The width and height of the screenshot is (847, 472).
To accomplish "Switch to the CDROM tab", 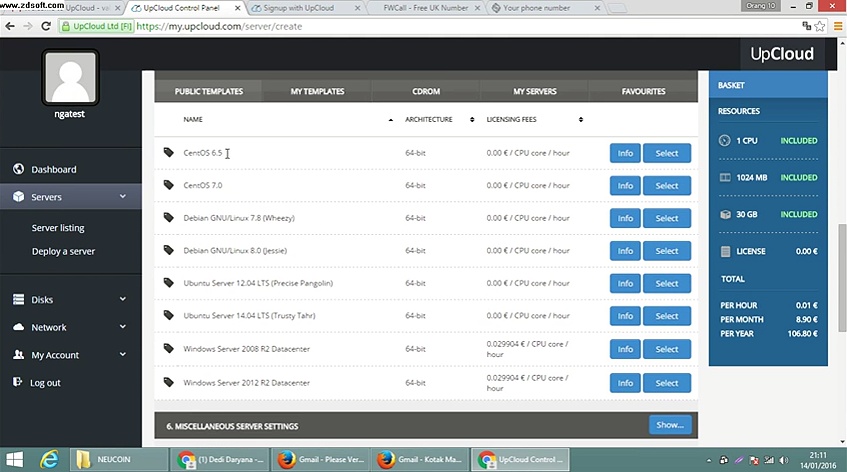I will pos(426,91).
